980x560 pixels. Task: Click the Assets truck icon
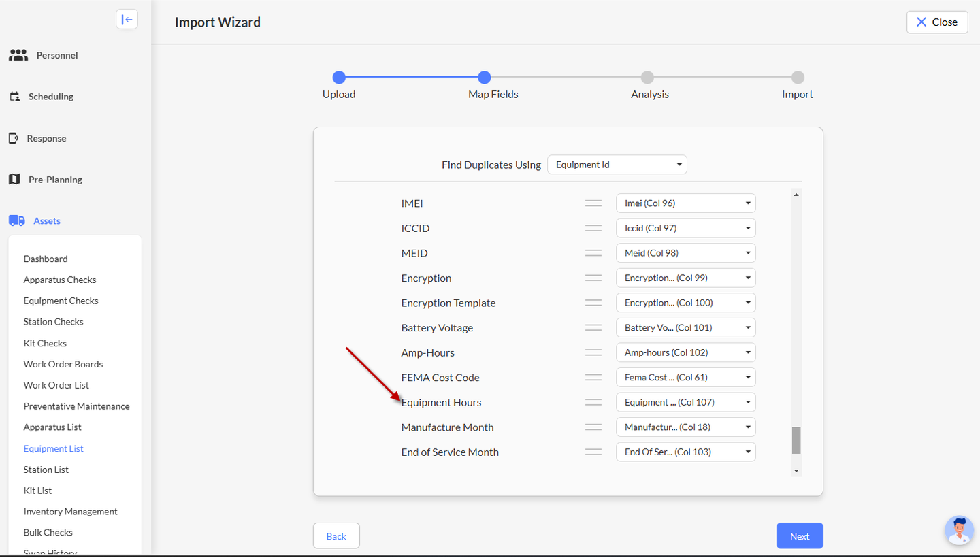coord(17,221)
